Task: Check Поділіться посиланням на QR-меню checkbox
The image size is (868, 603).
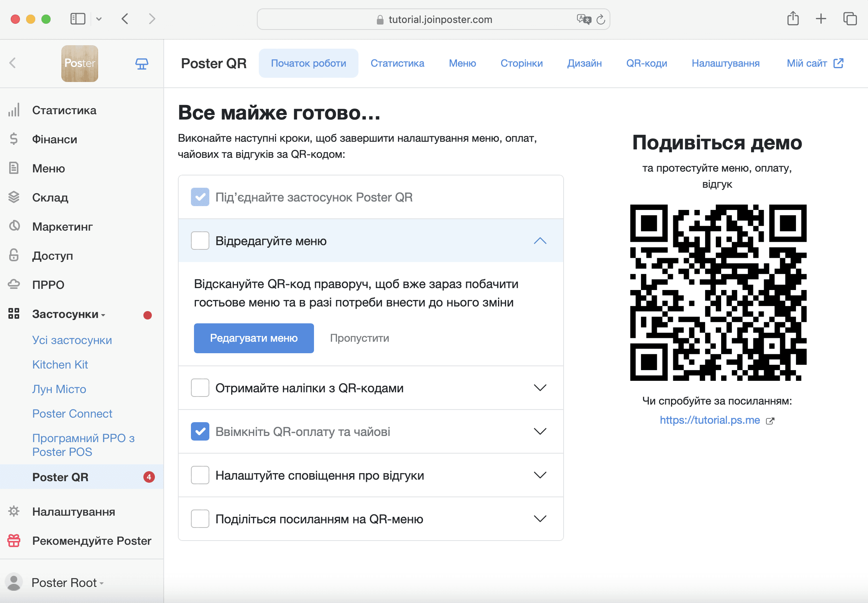Action: 200,519
